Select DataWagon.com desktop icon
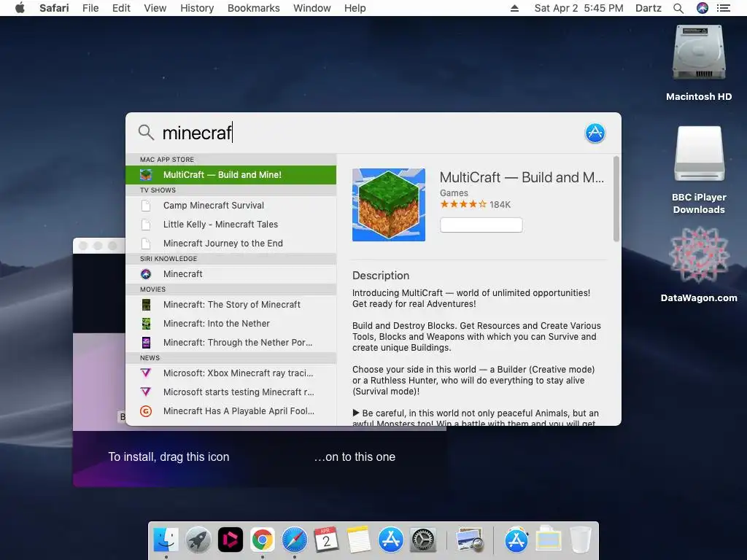The height and width of the screenshot is (560, 747). pyautogui.click(x=699, y=256)
